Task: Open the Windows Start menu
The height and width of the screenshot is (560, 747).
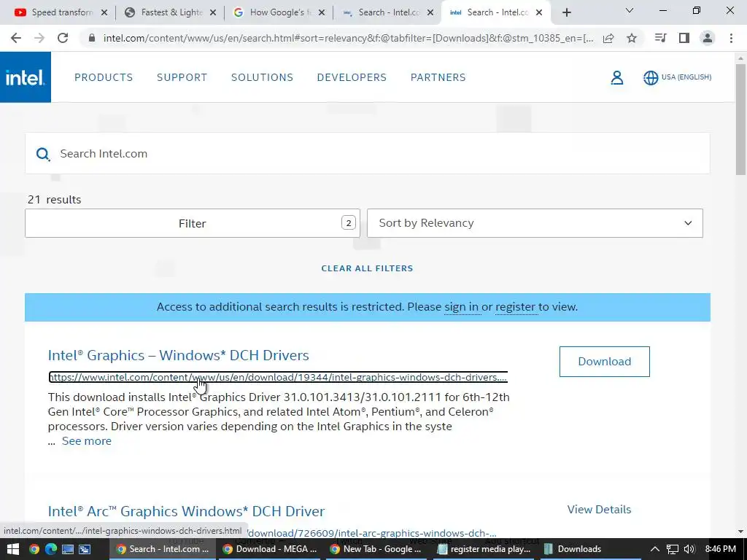Action: point(13,549)
